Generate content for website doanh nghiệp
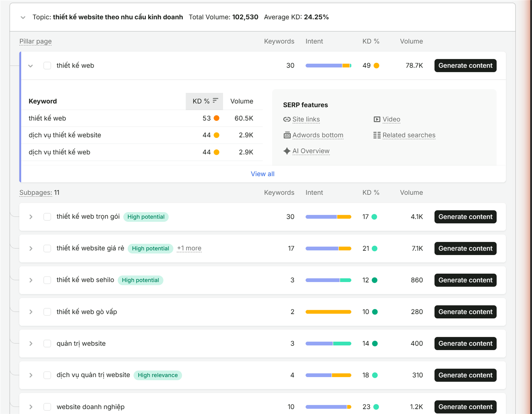 [x=465, y=407]
